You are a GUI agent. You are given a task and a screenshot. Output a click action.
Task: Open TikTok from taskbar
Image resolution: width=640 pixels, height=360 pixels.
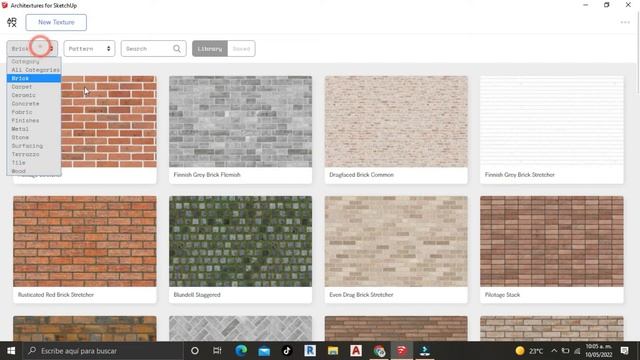click(287, 351)
